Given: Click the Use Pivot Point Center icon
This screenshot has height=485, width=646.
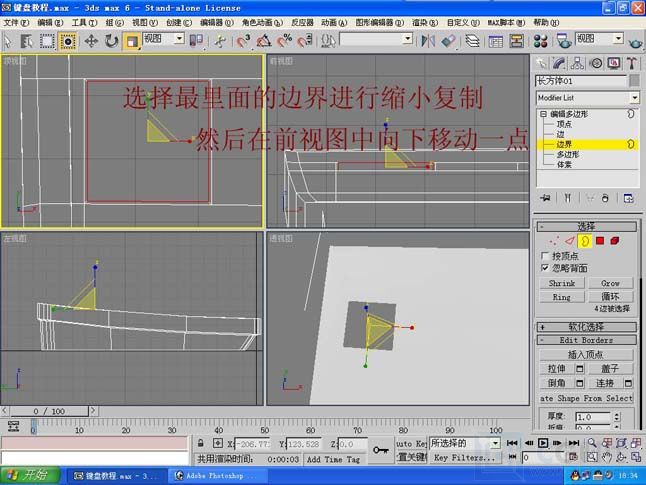Looking at the screenshot, I should [x=196, y=41].
